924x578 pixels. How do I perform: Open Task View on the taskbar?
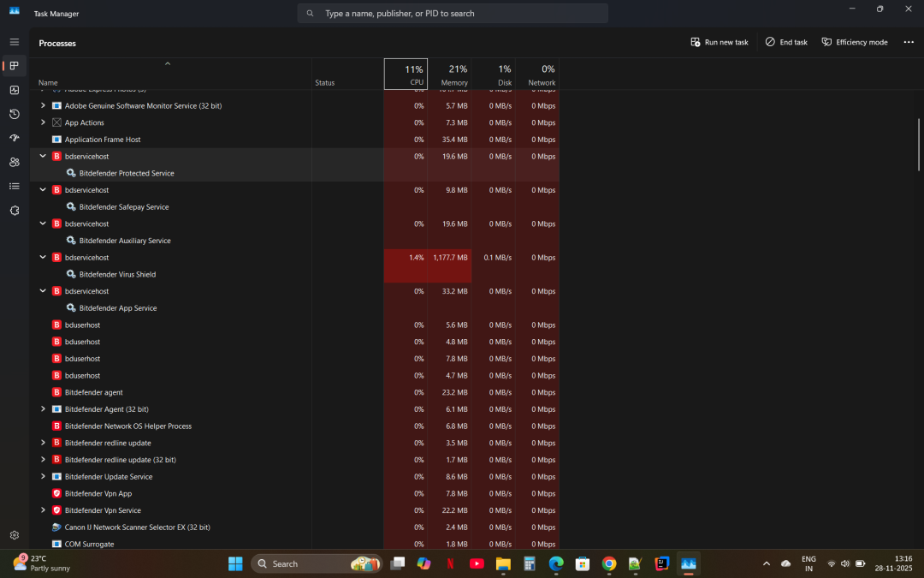[398, 563]
